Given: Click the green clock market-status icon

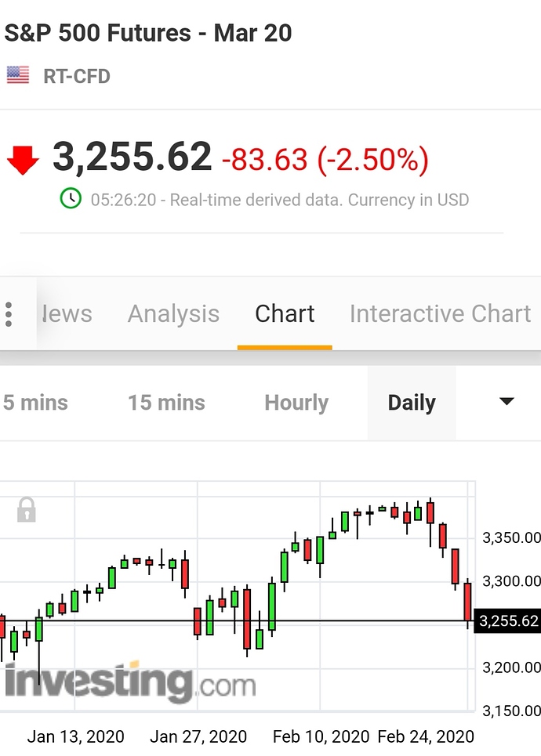Looking at the screenshot, I should point(71,198).
